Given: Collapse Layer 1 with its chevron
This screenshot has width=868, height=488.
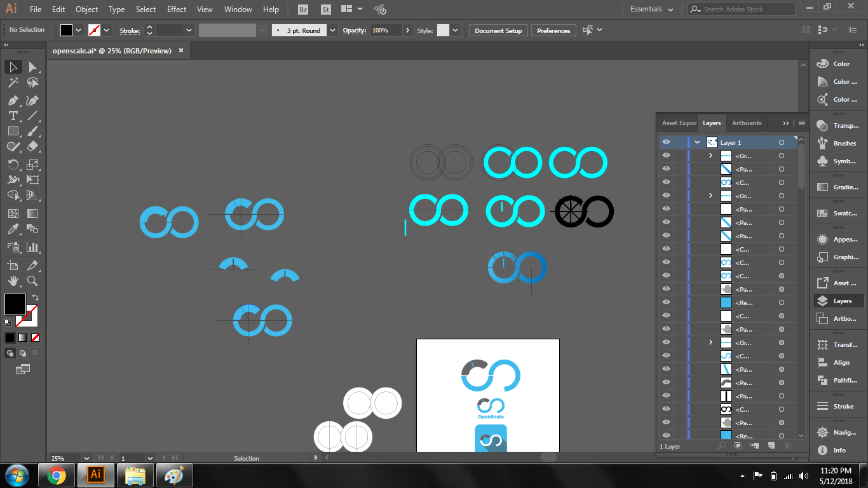Looking at the screenshot, I should click(697, 142).
